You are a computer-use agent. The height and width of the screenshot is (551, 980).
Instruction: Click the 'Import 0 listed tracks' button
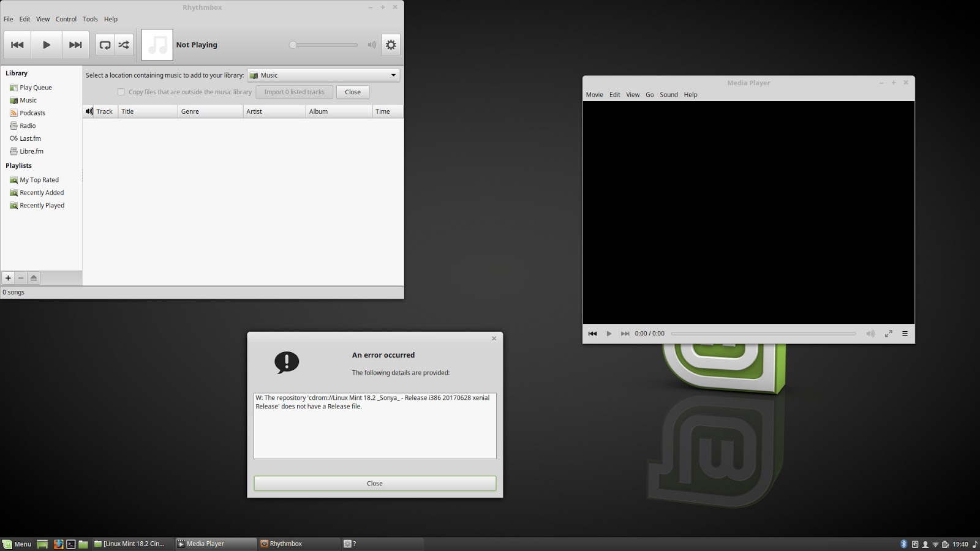point(294,92)
